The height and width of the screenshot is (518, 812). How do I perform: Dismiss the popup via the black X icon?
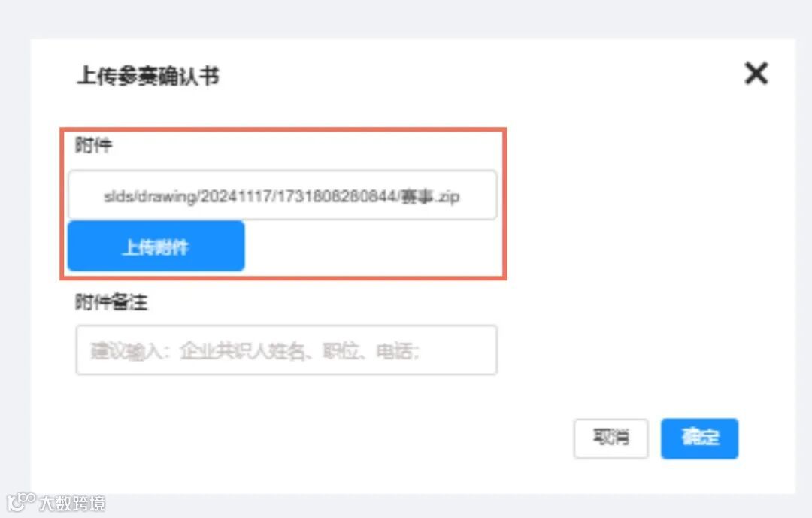[756, 73]
